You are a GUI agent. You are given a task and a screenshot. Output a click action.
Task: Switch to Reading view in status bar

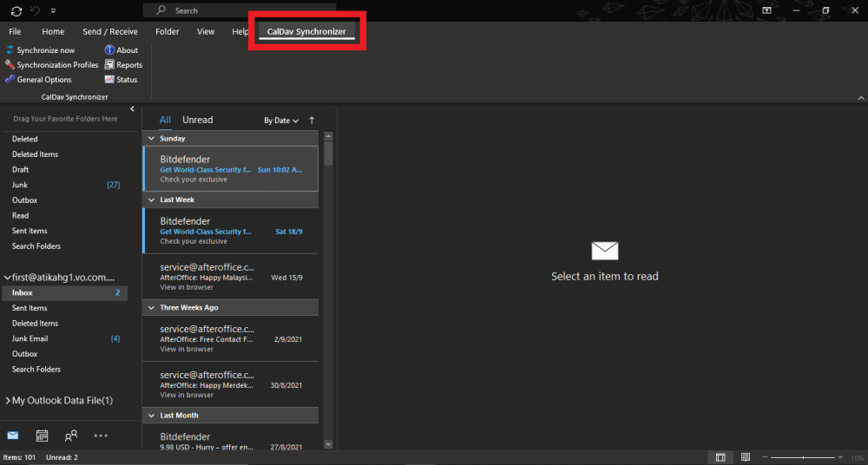[745, 457]
